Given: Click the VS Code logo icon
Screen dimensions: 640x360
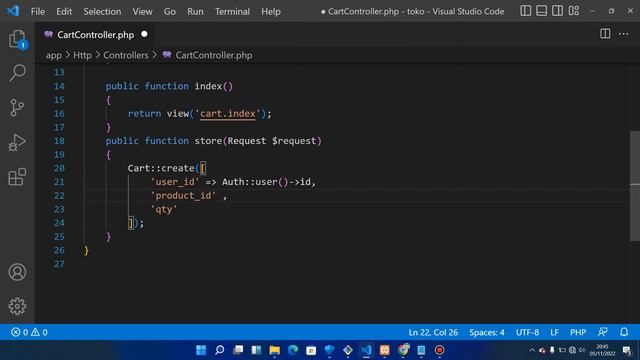Looking at the screenshot, I should click(x=13, y=11).
